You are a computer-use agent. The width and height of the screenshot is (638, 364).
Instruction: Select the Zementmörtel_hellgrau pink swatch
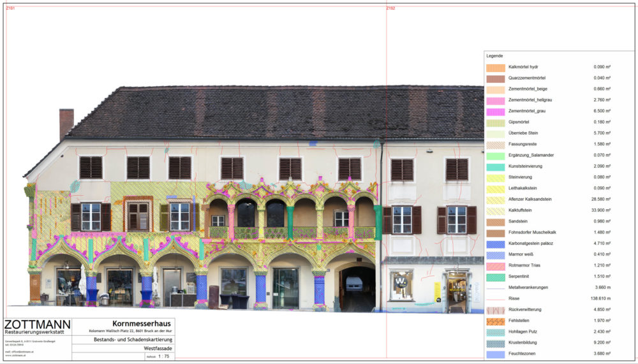[496, 101]
